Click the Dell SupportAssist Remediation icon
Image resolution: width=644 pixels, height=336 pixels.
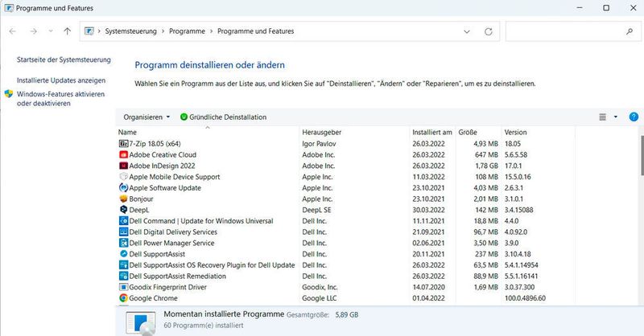tap(123, 276)
